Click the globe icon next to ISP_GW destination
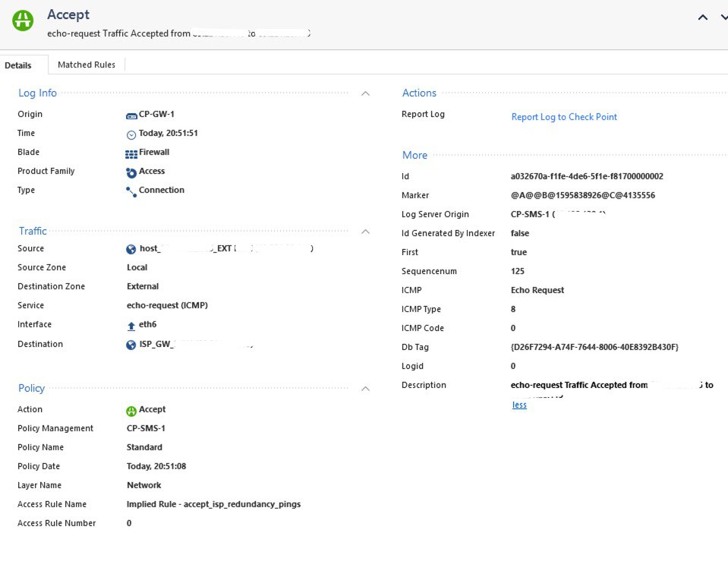Image resolution: width=728 pixels, height=577 pixels. coord(131,345)
